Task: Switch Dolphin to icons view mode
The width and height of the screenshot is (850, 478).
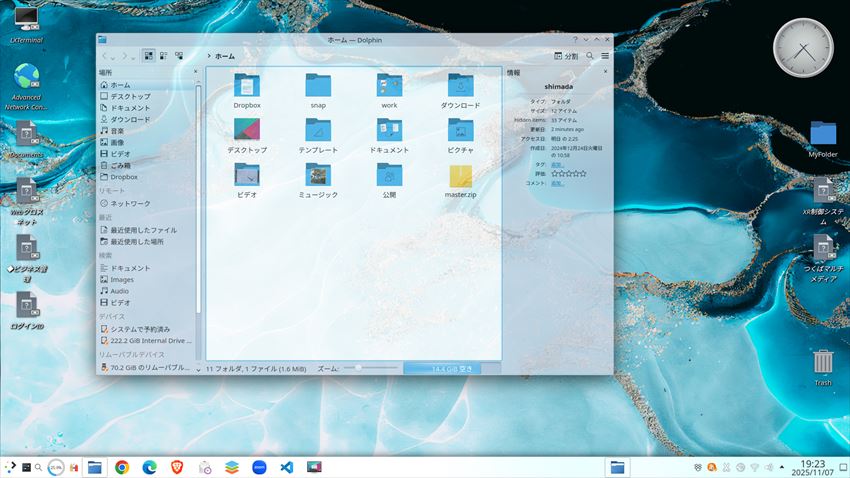Action: 148,56
